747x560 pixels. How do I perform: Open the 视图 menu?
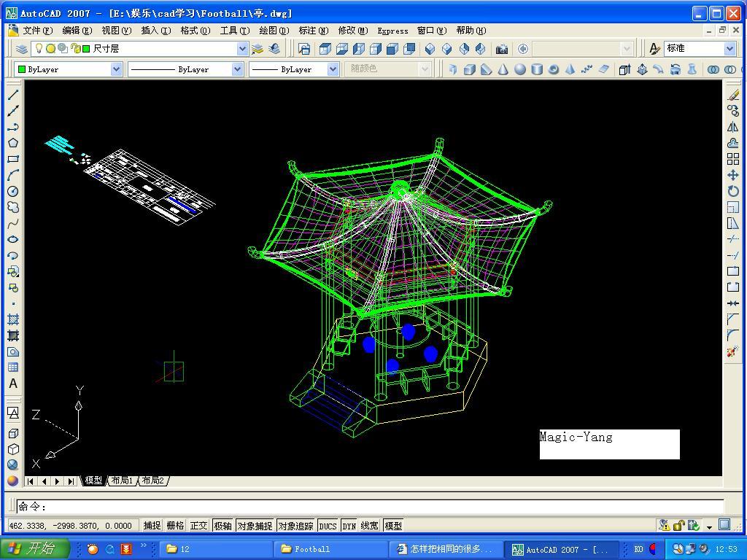[116, 31]
